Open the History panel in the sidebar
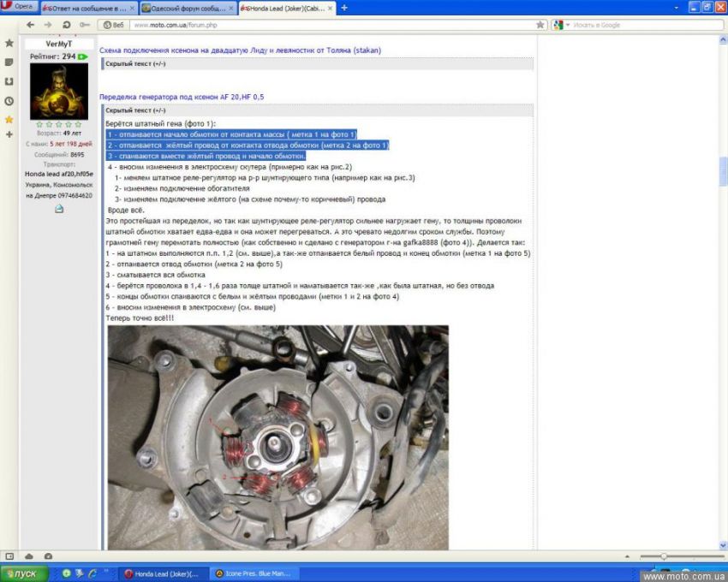Screen dimensions: 728x582 pos(9,101)
